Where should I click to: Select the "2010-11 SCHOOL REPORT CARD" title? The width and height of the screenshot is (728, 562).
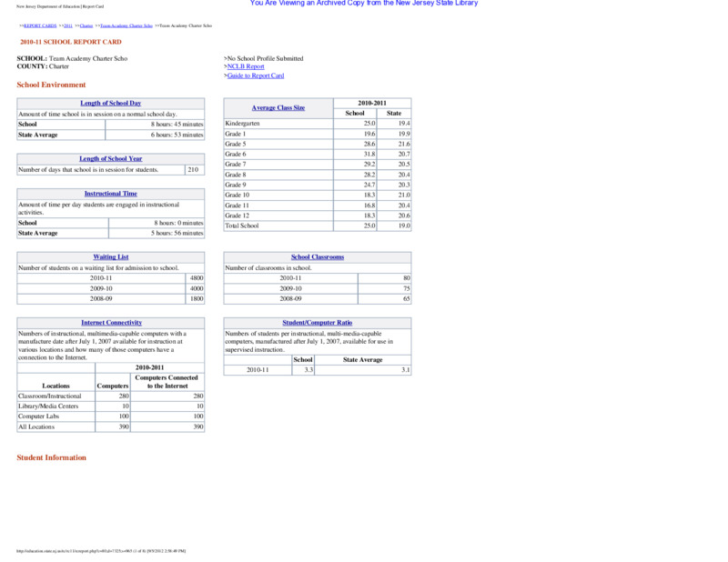71,42
